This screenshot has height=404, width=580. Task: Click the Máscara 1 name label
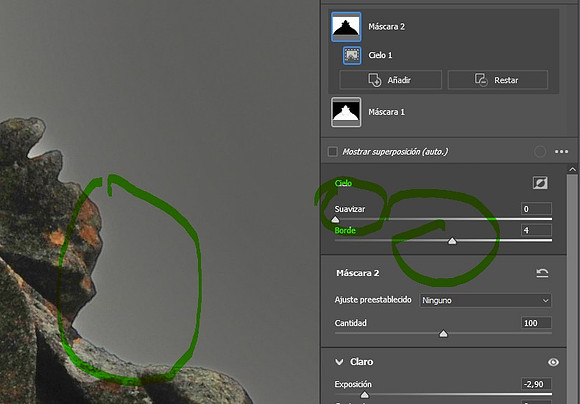pyautogui.click(x=386, y=112)
